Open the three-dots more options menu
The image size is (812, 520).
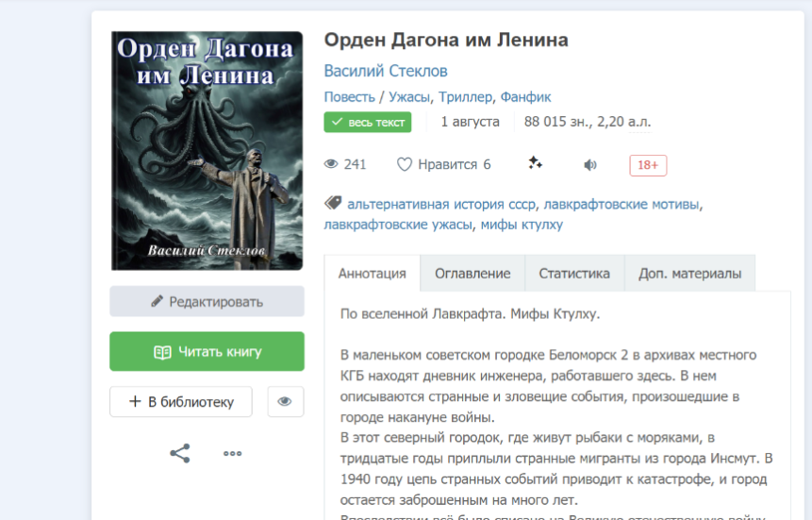pos(233,453)
